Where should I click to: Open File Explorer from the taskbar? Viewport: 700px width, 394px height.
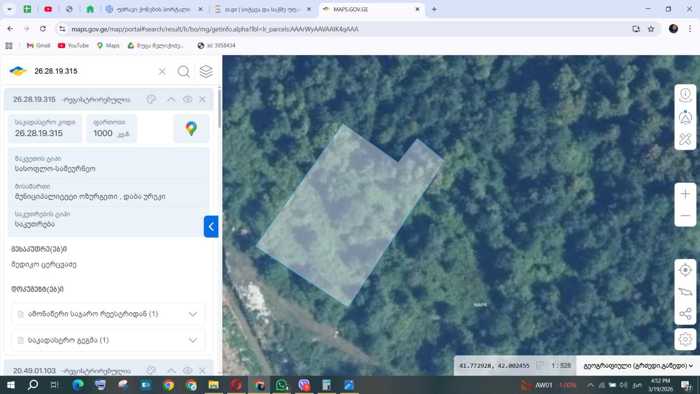213,385
